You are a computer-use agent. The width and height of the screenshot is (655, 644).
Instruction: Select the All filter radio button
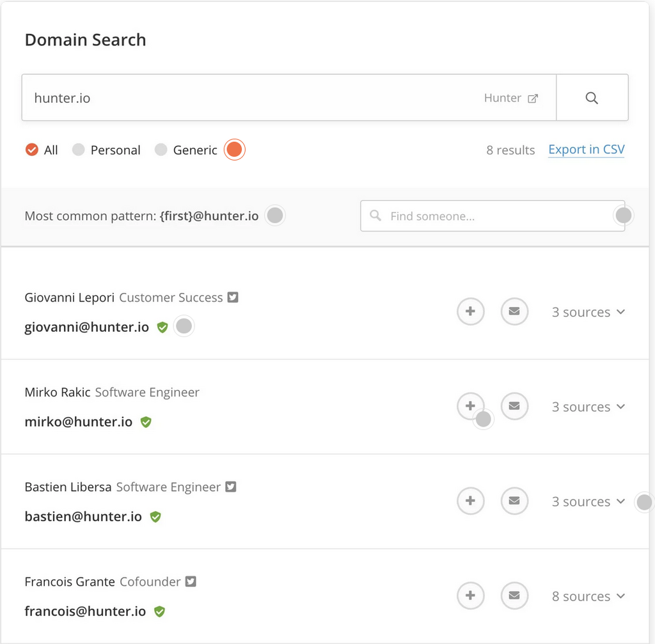pos(31,150)
